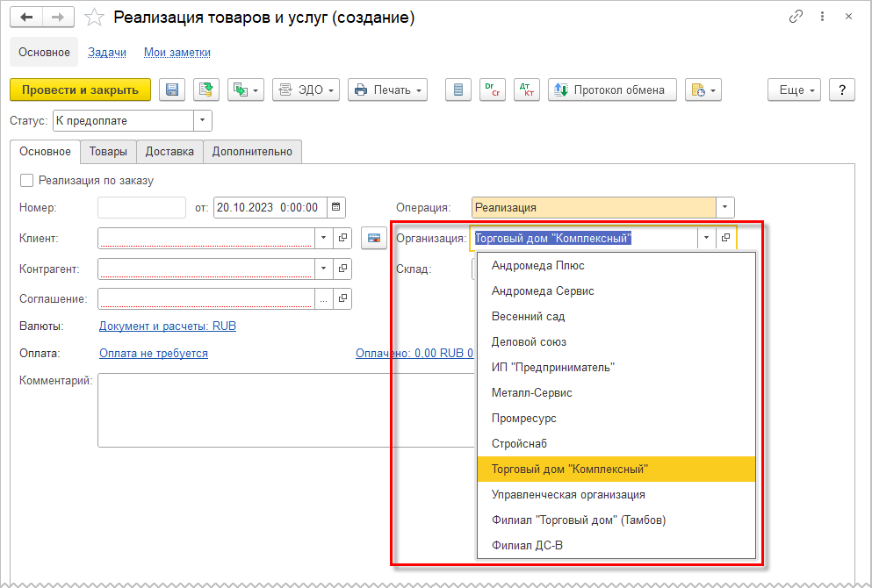The height and width of the screenshot is (588, 872).
Task: Select Металл-Сервис from the organization list
Action: 531,393
